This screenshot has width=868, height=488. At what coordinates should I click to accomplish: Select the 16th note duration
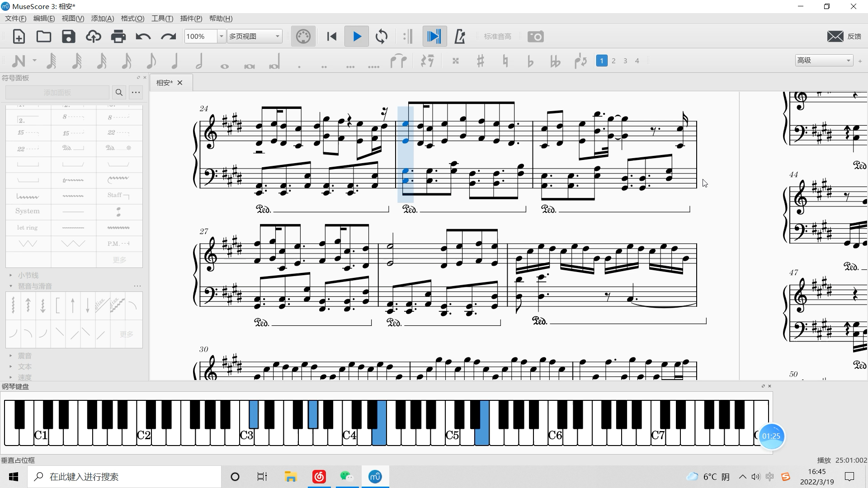point(126,61)
